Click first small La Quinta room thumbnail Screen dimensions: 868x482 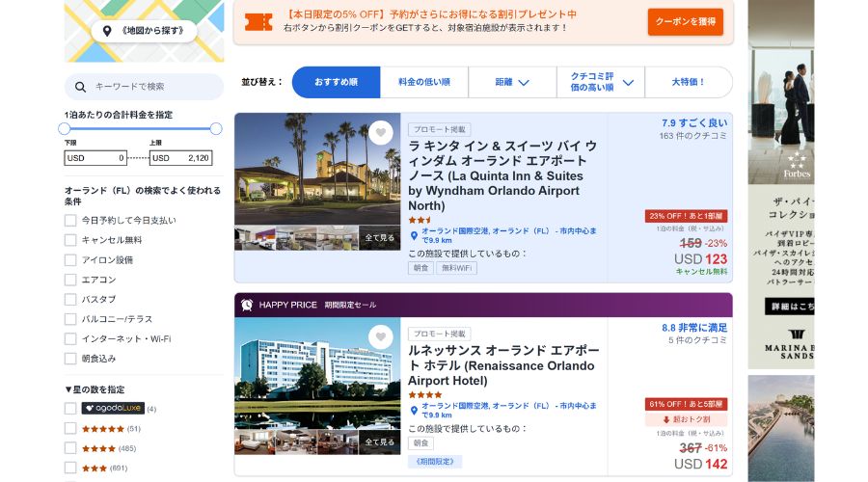256,238
